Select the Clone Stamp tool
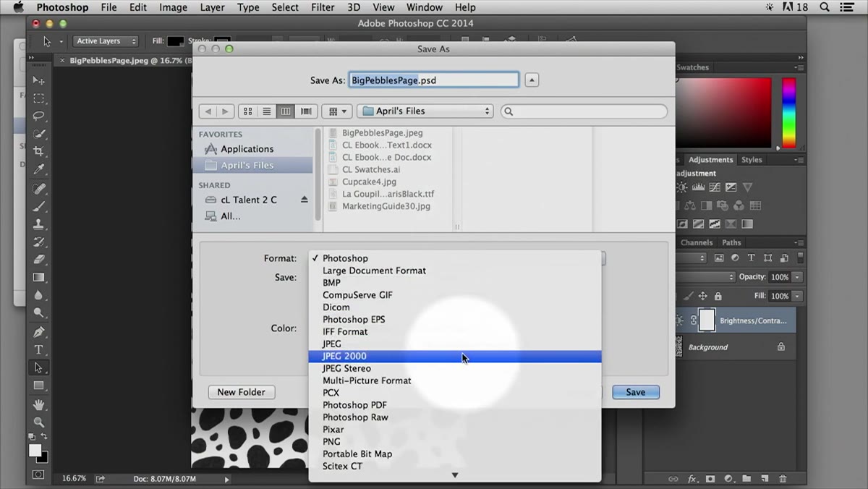The height and width of the screenshot is (489, 868). [x=39, y=224]
